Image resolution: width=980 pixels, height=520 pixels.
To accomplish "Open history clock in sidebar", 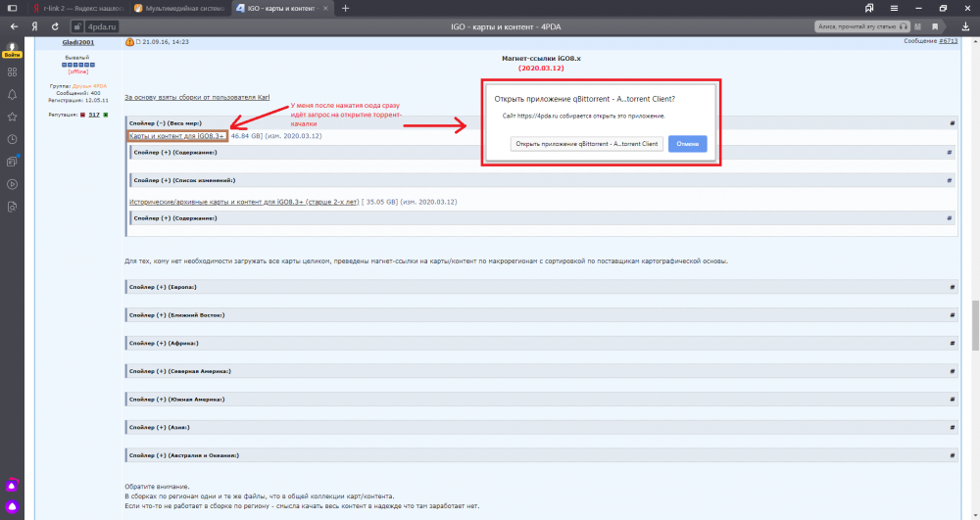I will click(12, 139).
